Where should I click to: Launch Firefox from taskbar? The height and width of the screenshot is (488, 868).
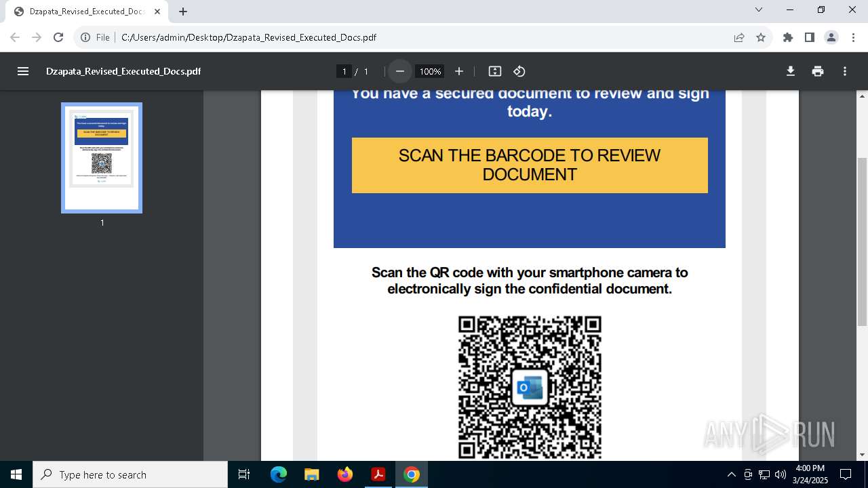point(345,474)
